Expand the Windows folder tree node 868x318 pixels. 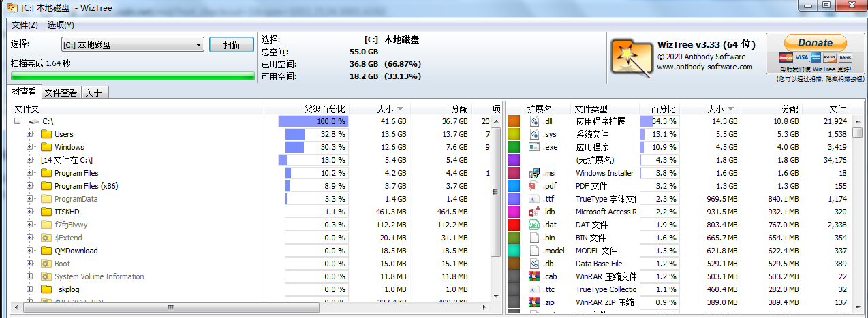tap(30, 147)
